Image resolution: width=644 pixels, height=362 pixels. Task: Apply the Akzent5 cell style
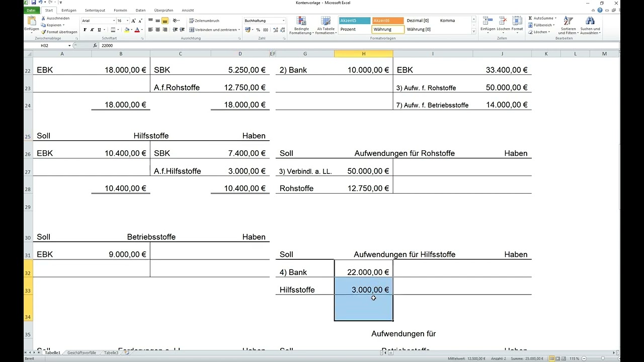point(355,21)
